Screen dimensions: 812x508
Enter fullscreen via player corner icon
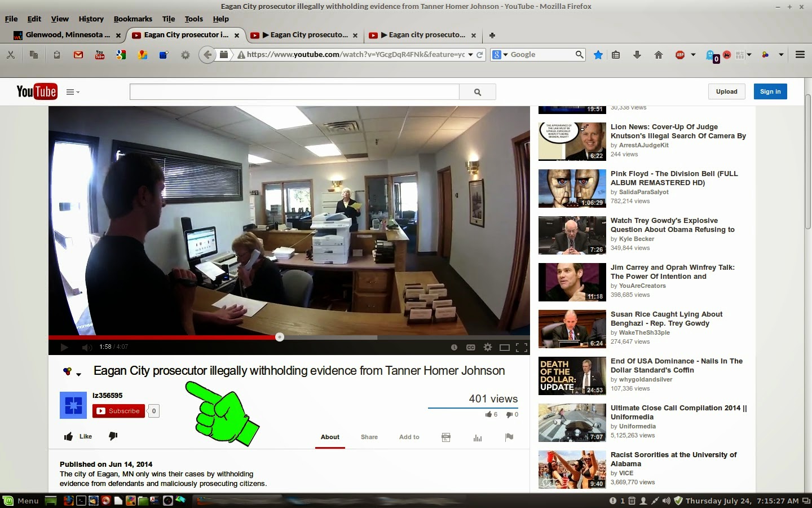pyautogui.click(x=522, y=348)
